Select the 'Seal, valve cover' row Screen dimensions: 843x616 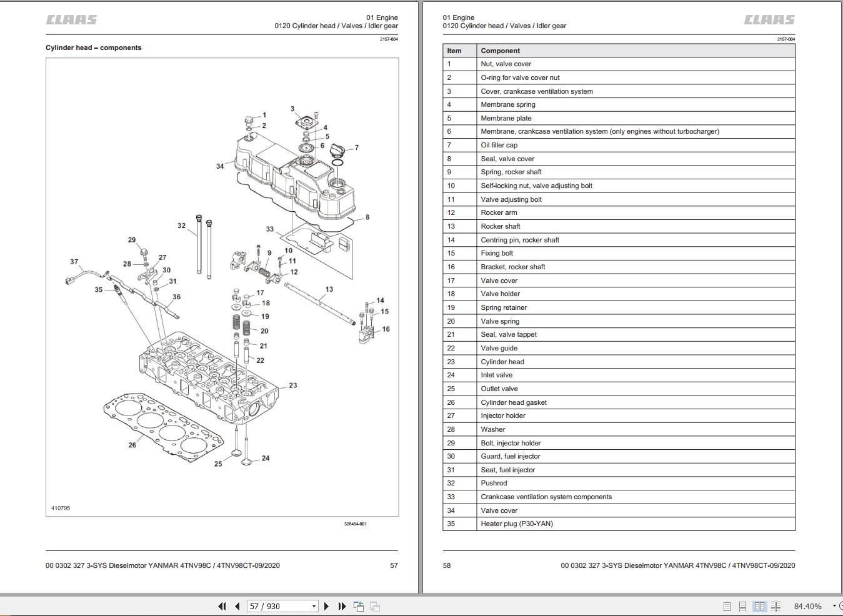point(619,159)
